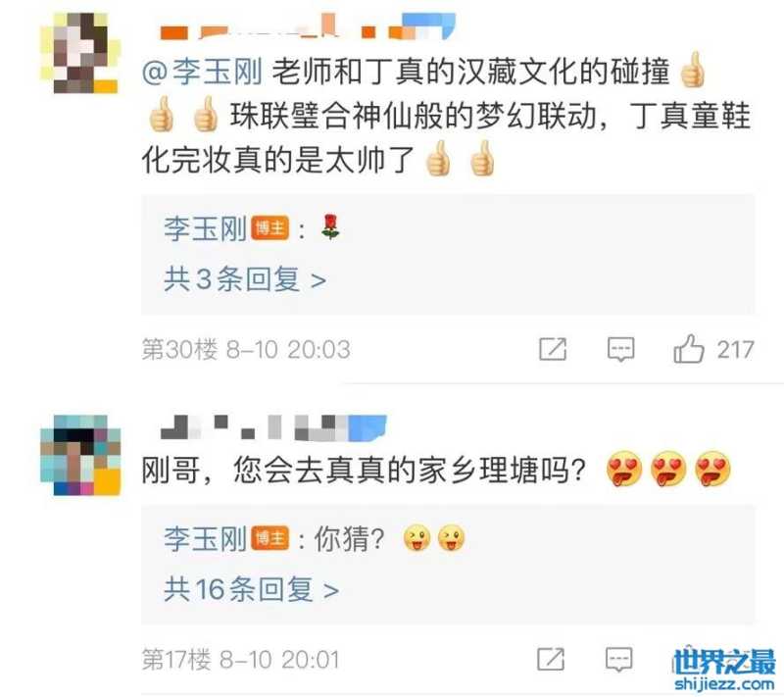Tap the rose emoji in 李玉刚's reply
This screenshot has width=784, height=697.
pyautogui.click(x=330, y=226)
